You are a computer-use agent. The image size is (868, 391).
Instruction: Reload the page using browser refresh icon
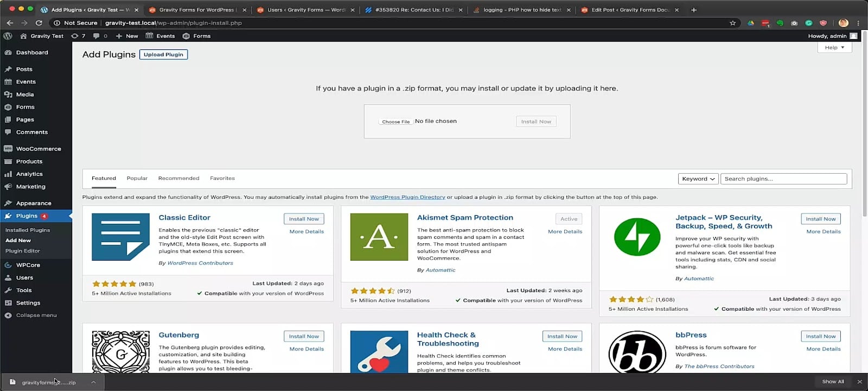[x=39, y=23]
